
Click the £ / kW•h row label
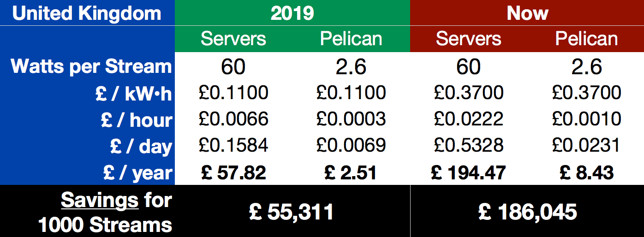pyautogui.click(x=133, y=94)
